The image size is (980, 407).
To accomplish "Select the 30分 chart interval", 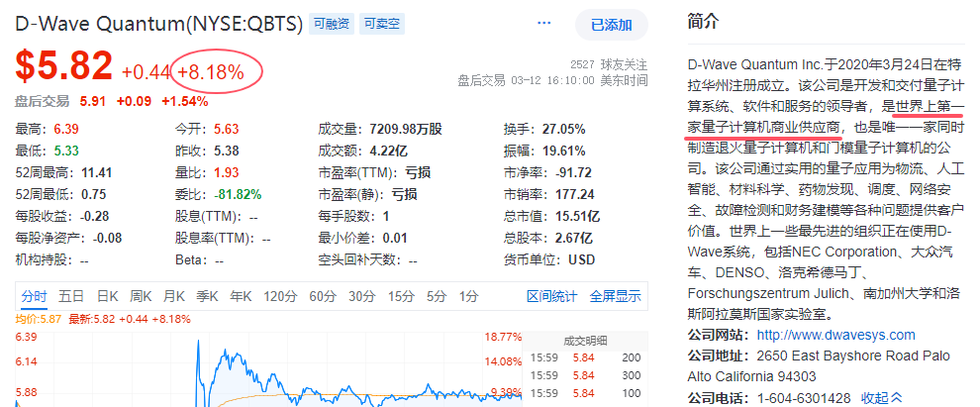I will point(361,296).
